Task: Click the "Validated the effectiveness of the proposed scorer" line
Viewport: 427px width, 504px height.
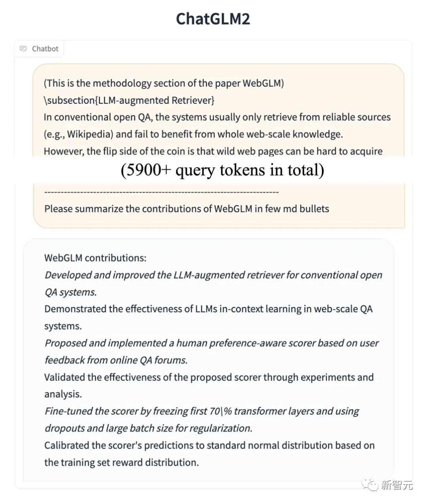Action: 209,377
